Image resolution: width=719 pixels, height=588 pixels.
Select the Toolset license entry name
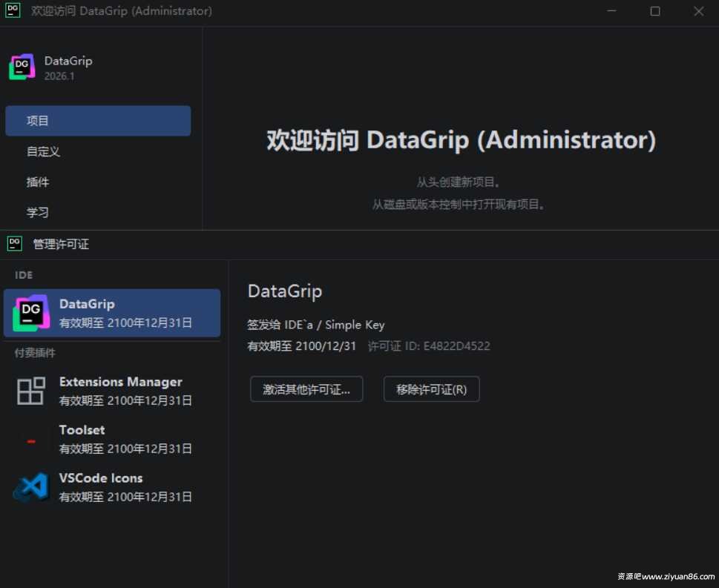82,430
